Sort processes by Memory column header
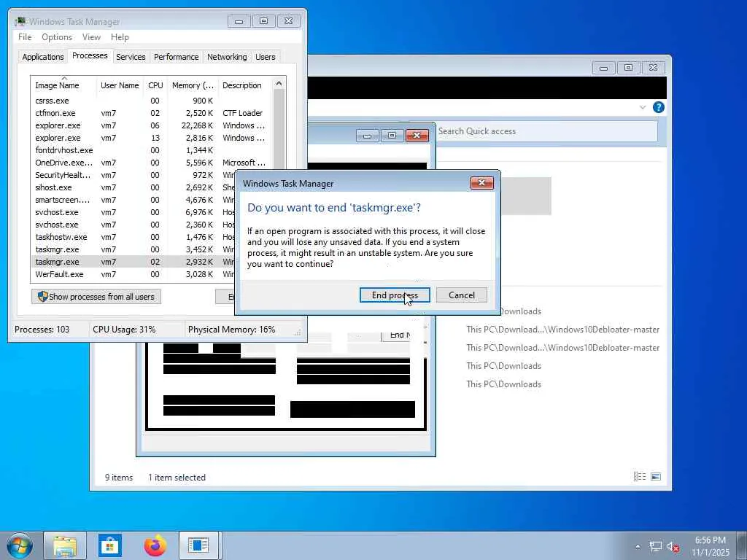747x560 pixels. click(193, 85)
